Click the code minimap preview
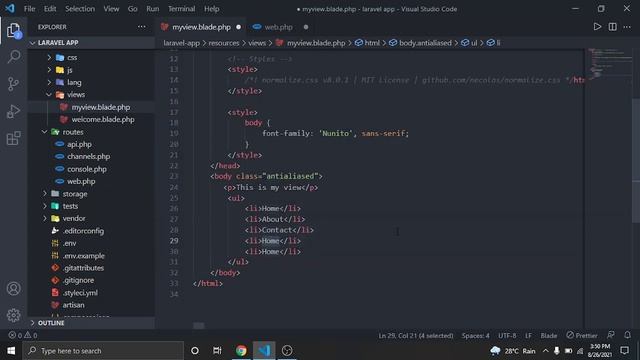 pos(610,64)
